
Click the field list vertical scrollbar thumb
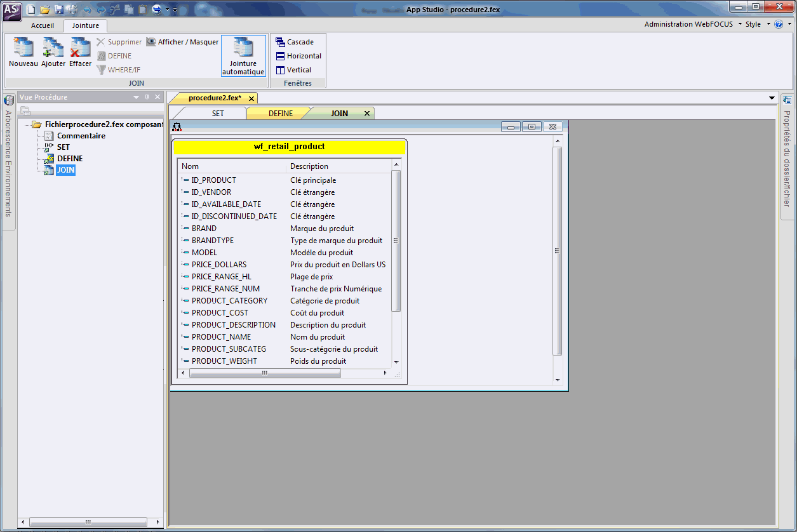click(x=396, y=241)
